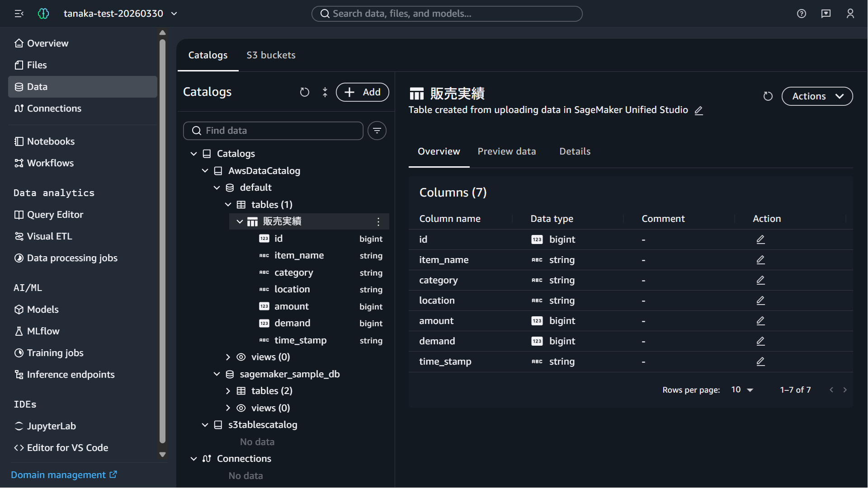The image size is (868, 488).
Task: Select the table Overview tab
Action: click(x=439, y=151)
